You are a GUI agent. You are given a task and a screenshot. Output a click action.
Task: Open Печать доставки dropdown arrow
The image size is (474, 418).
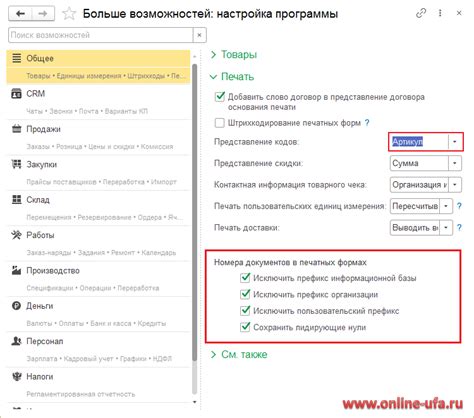(446, 228)
